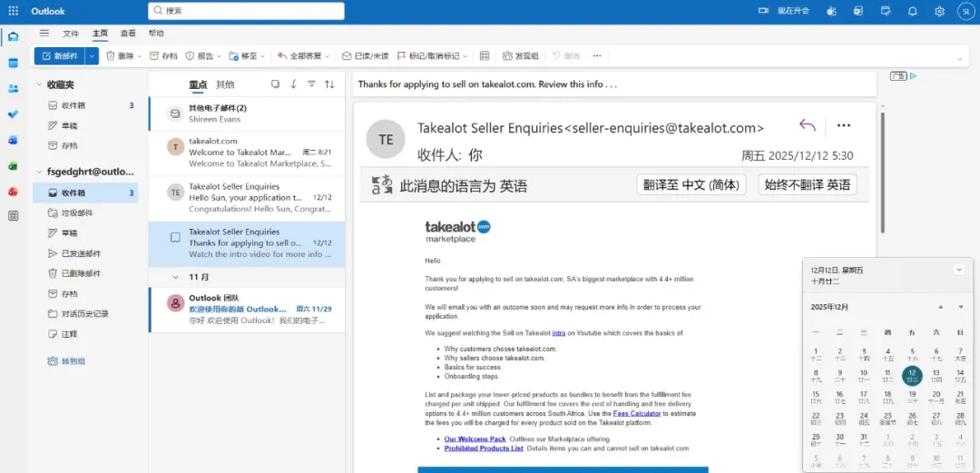Go to previous month in calendar flyout
This screenshot has width=980, height=473.
(940, 307)
